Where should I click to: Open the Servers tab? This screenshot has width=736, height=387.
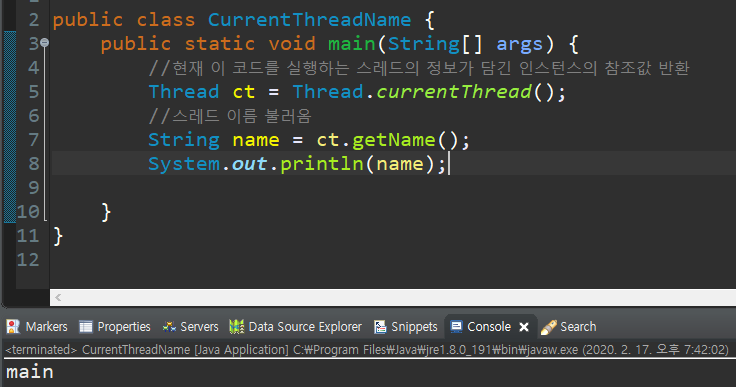point(190,326)
